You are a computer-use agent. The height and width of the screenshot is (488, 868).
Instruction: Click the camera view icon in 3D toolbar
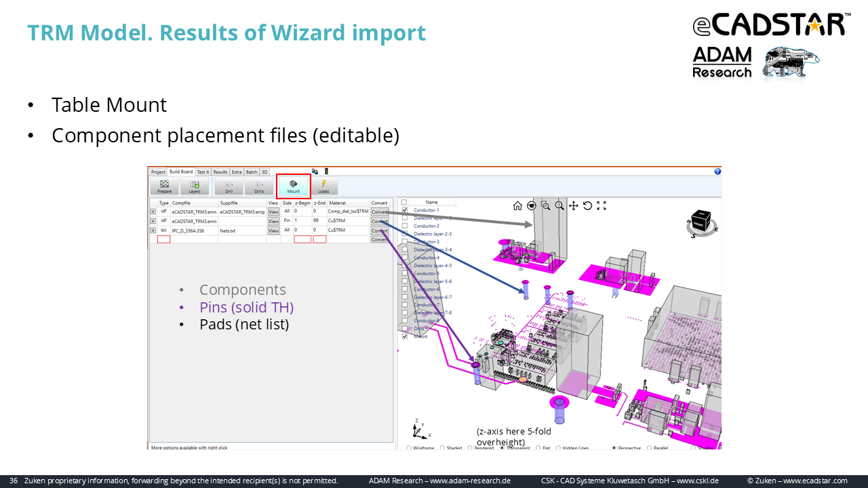tap(532, 205)
